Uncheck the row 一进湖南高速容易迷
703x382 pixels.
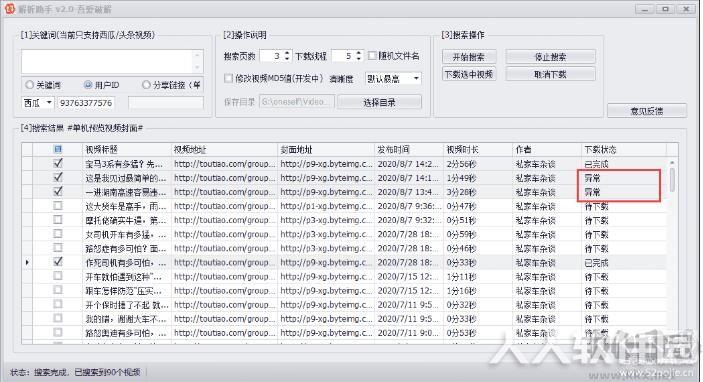pos(58,191)
